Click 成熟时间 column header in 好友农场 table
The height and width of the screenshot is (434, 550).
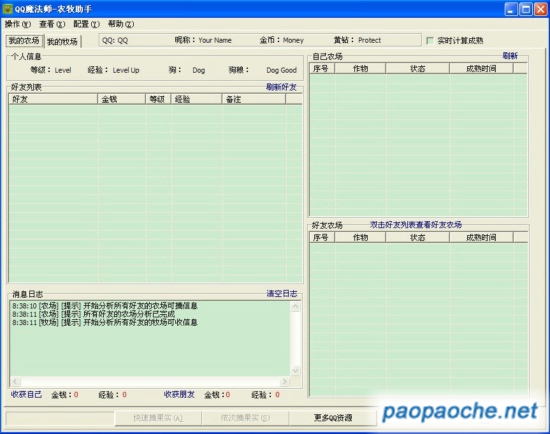click(481, 238)
